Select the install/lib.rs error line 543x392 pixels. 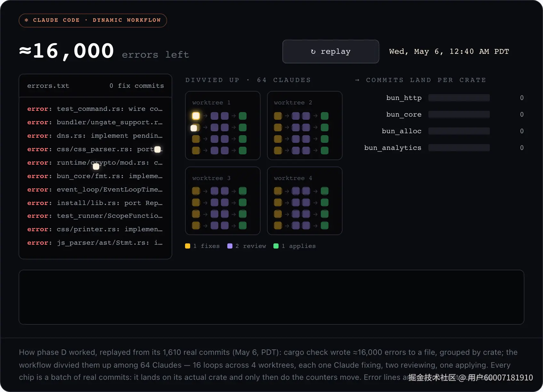coord(95,203)
